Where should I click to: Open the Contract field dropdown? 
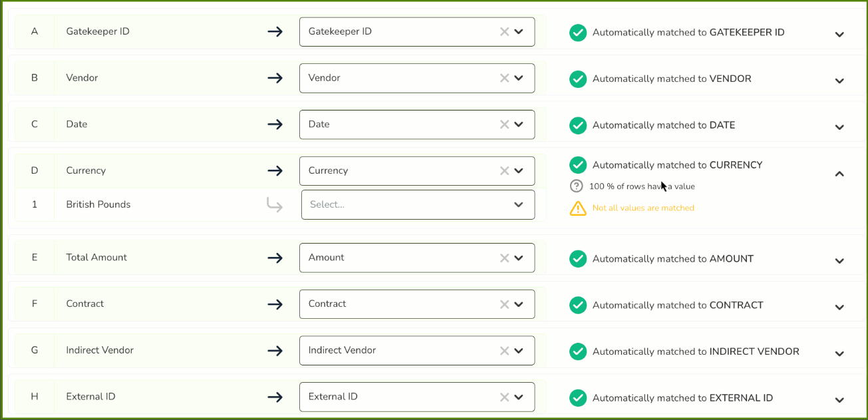521,304
